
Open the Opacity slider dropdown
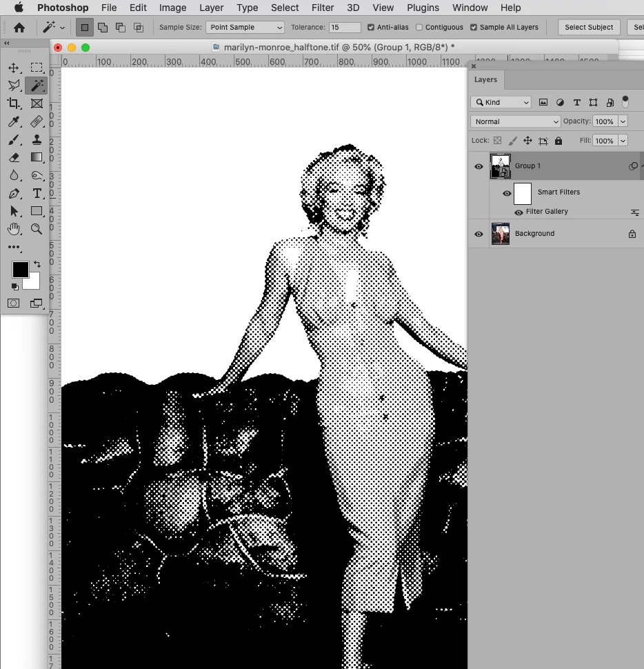click(x=623, y=121)
